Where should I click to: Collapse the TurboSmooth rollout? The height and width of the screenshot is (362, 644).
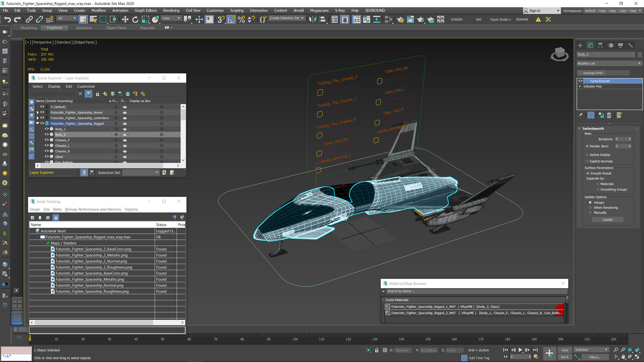coord(579,129)
